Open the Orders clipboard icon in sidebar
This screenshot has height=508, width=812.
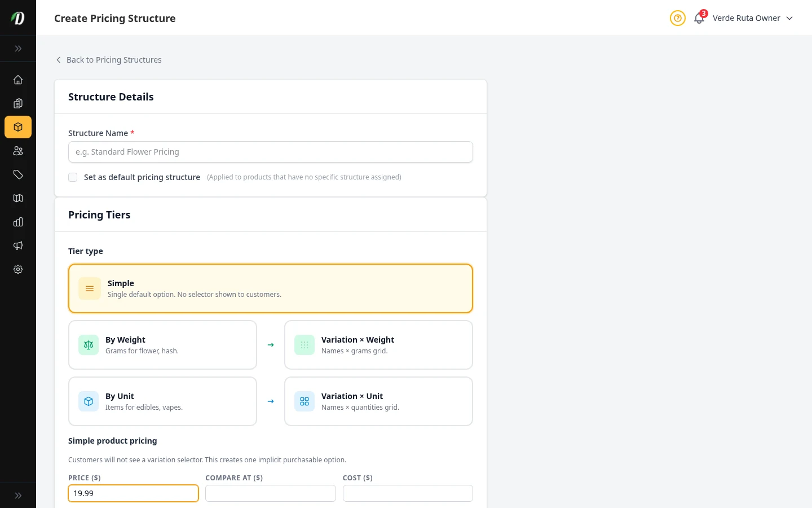coord(17,103)
